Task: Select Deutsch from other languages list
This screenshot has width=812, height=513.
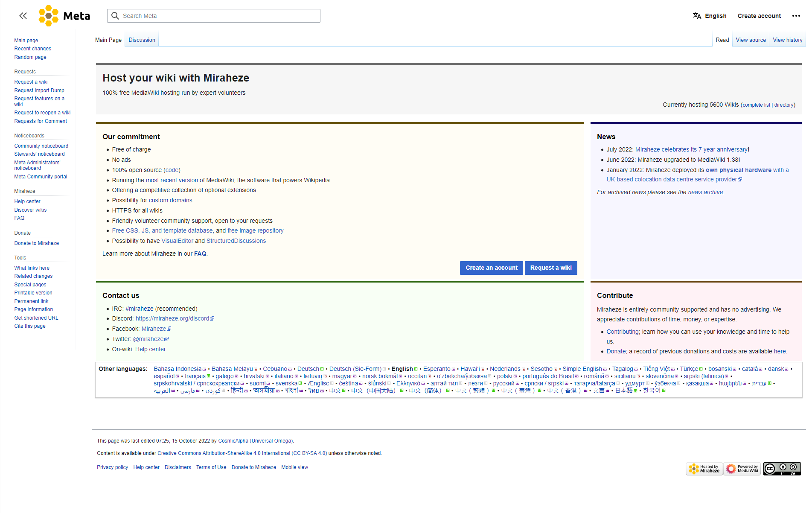Action: pyautogui.click(x=308, y=369)
